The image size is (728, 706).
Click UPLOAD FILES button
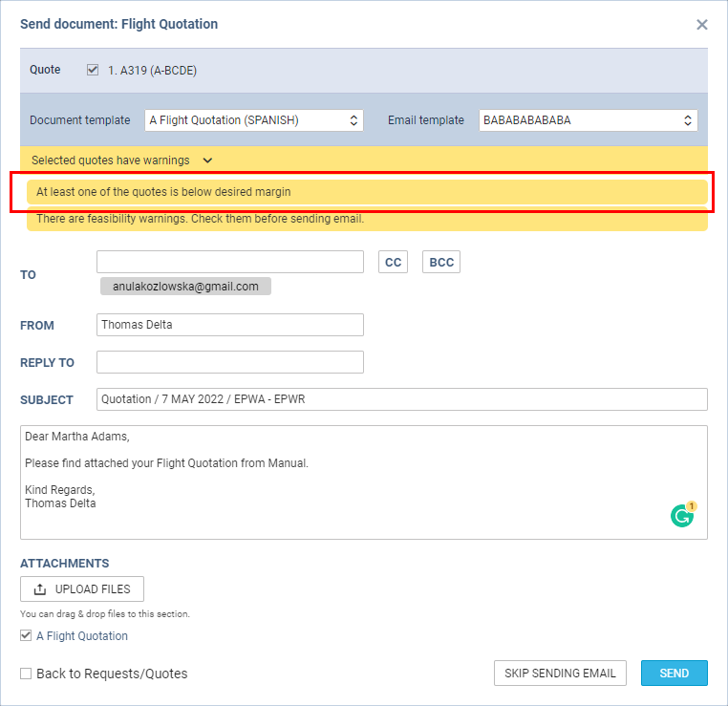click(82, 589)
